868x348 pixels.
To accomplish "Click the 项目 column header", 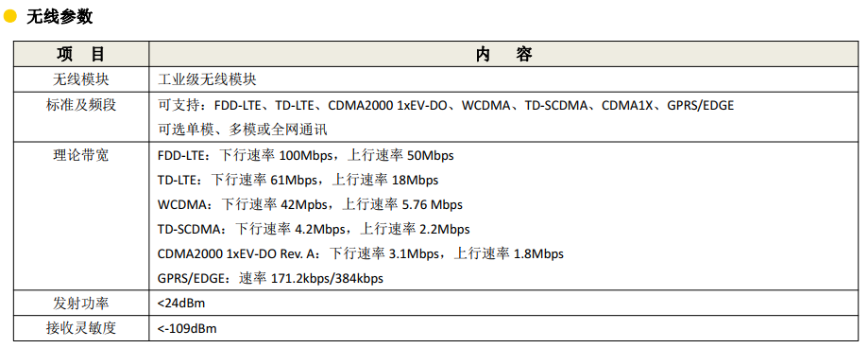I will (x=81, y=54).
